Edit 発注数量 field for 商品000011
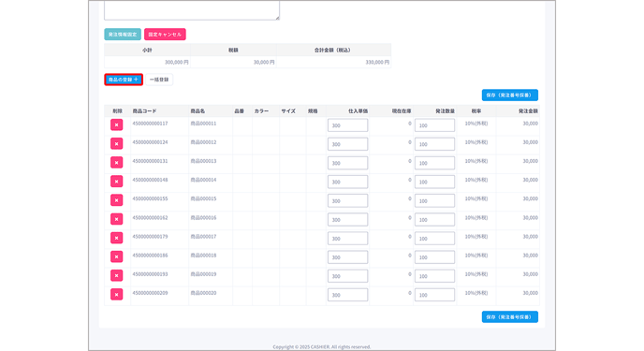 pos(434,125)
